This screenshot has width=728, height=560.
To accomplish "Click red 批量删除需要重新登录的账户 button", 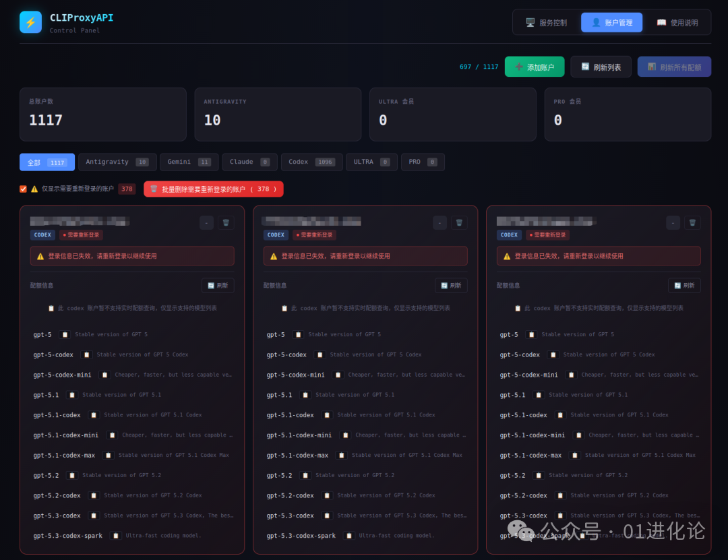I will (x=214, y=189).
